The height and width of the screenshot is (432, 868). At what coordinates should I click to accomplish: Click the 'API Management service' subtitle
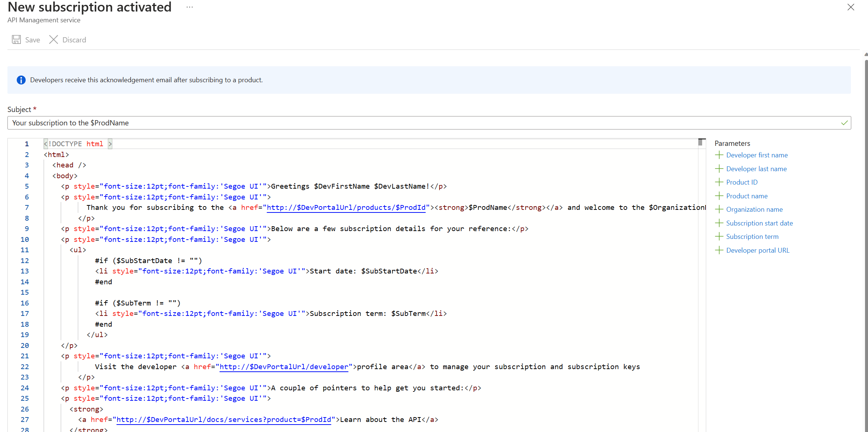(44, 20)
